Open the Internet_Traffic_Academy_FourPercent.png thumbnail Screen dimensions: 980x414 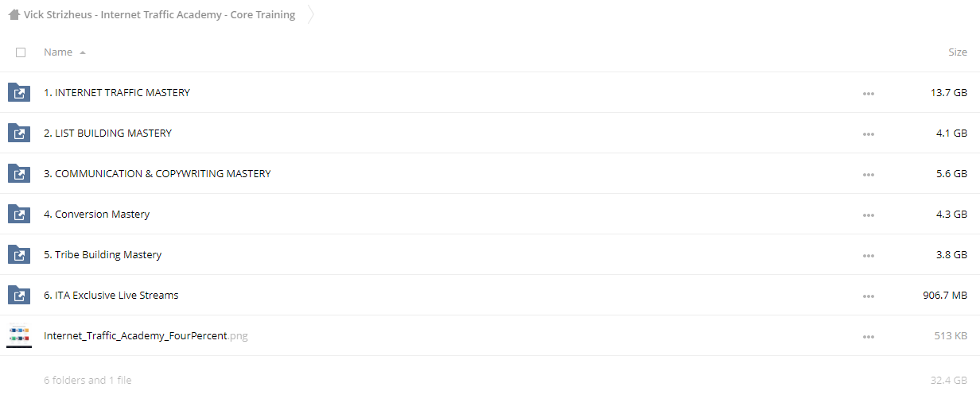pyautogui.click(x=19, y=336)
